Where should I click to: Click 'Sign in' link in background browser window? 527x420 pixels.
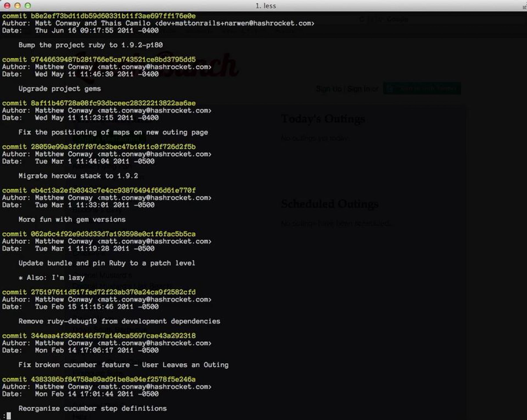pyautogui.click(x=359, y=89)
